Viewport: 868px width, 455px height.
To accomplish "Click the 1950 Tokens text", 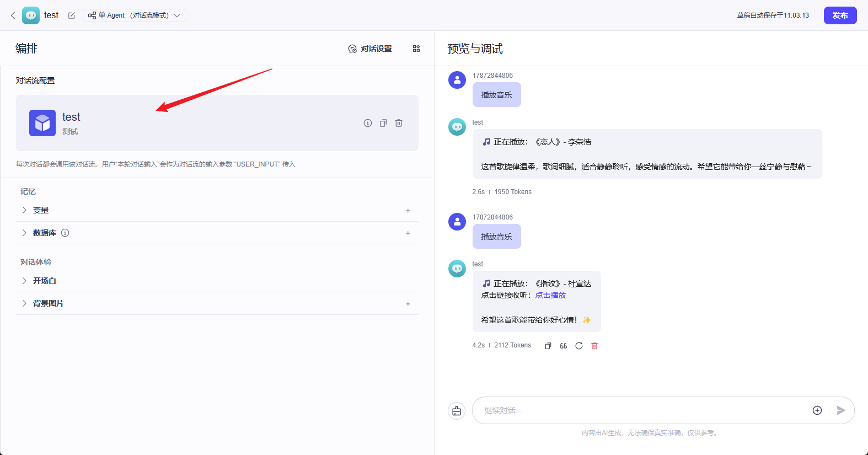I will tap(513, 192).
